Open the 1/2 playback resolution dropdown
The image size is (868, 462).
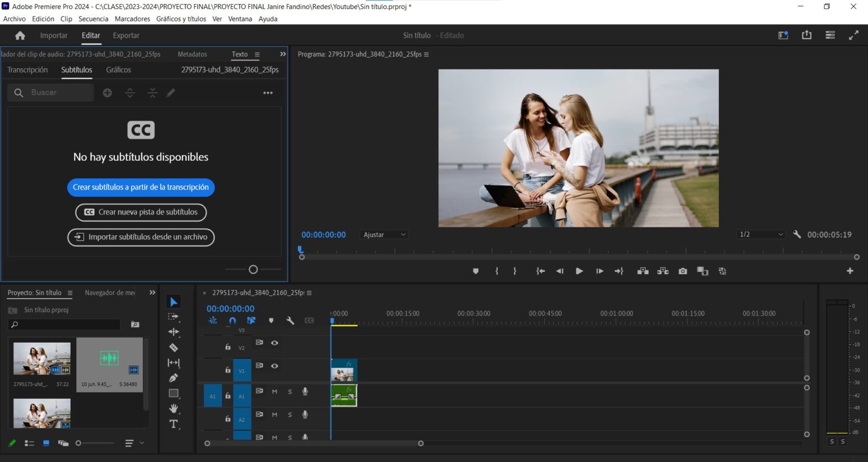click(x=761, y=235)
